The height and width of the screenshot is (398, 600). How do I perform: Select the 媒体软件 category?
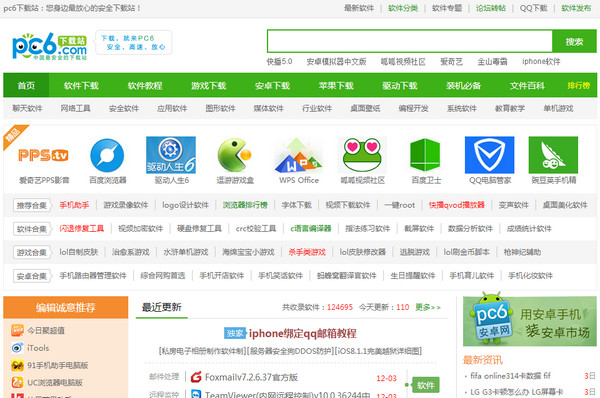tap(269, 108)
